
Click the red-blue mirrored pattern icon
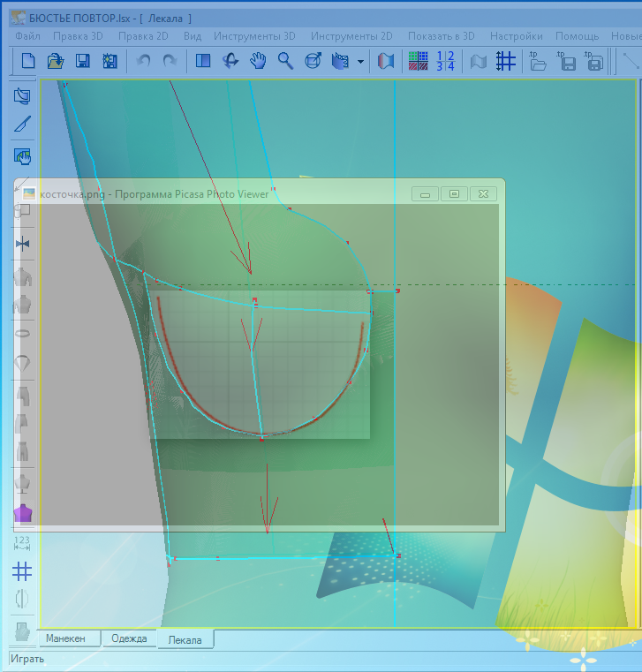click(x=386, y=61)
